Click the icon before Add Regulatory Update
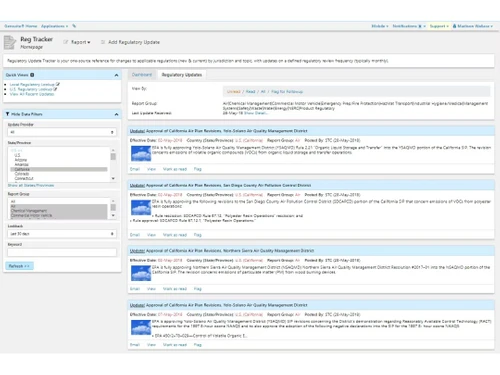 (103, 42)
